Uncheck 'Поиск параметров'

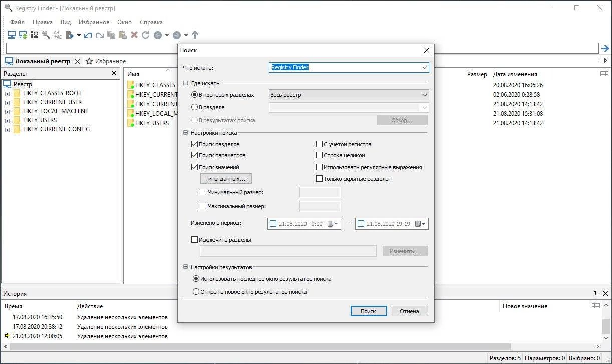pos(195,155)
